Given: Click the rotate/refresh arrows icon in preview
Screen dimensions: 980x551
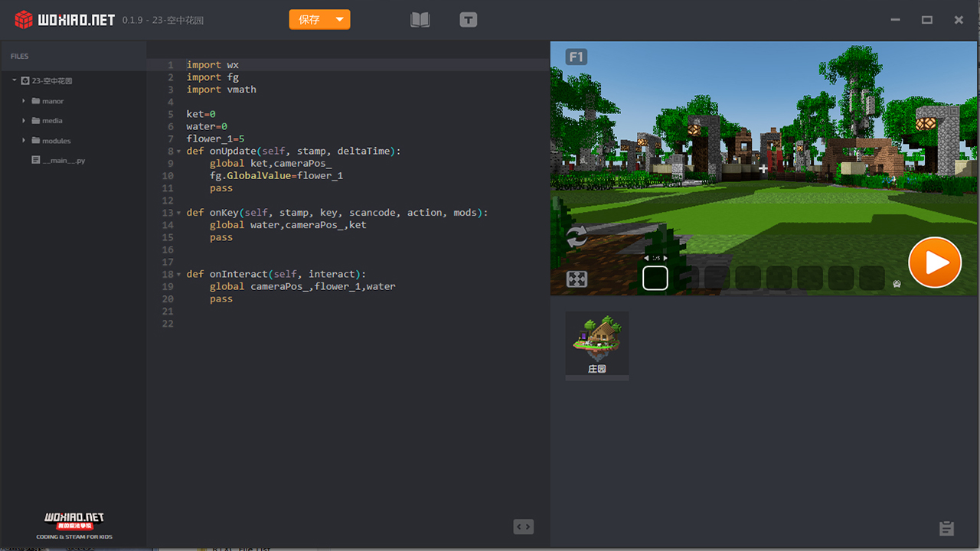Looking at the screenshot, I should tap(577, 237).
